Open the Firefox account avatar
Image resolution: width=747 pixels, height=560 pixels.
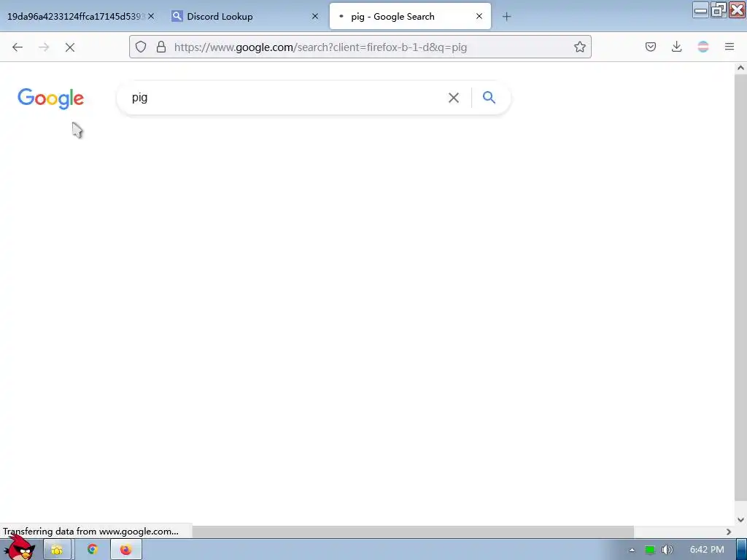pyautogui.click(x=703, y=47)
